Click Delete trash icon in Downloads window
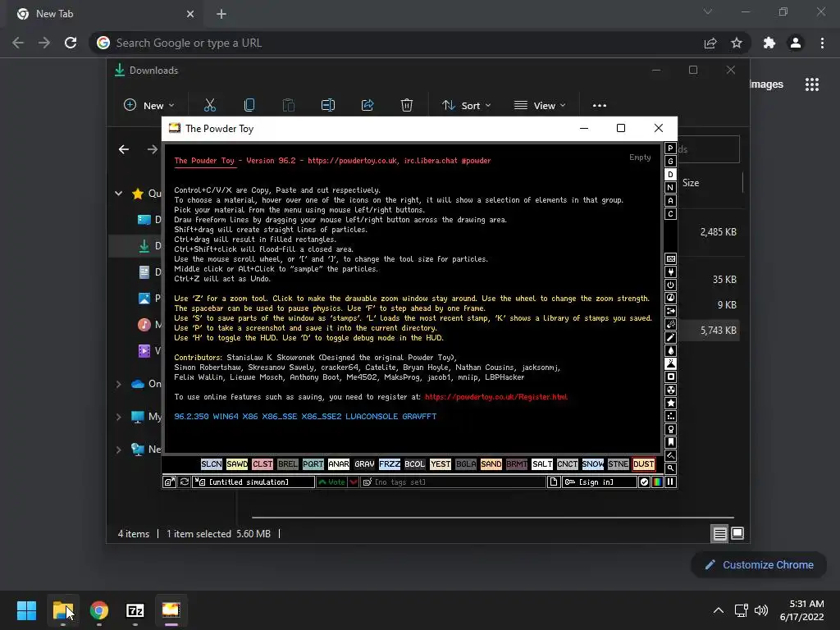Viewport: 840px width, 630px height. [407, 106]
